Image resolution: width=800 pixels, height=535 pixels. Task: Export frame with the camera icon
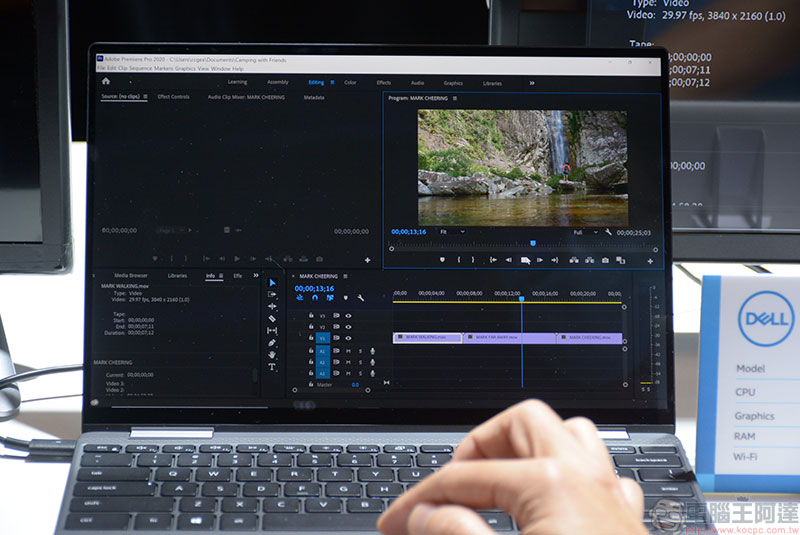(605, 260)
